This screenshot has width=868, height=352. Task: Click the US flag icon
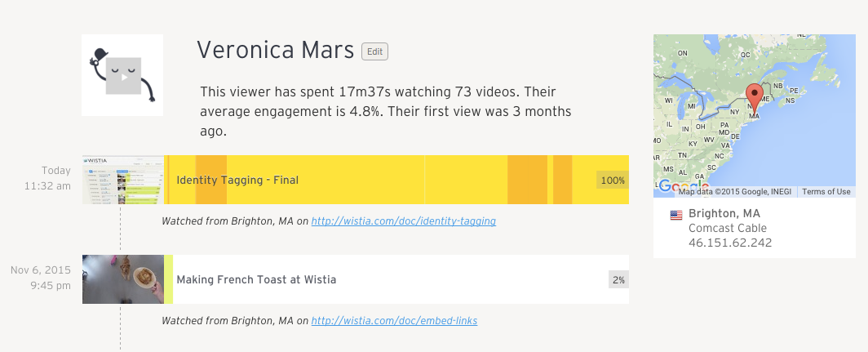676,216
